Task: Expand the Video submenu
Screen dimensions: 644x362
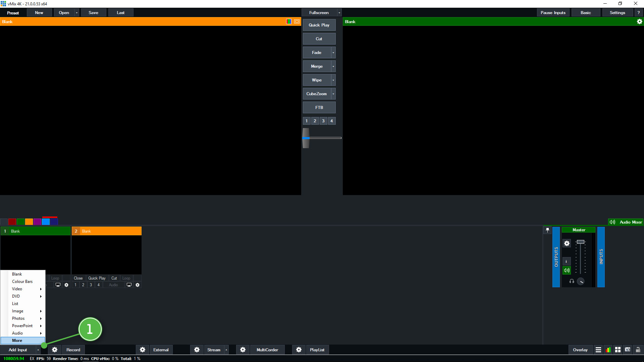Action: 23,289
